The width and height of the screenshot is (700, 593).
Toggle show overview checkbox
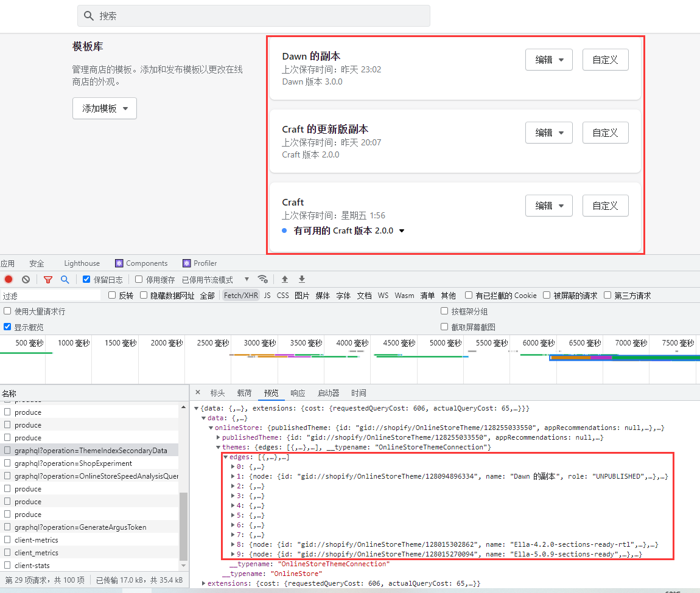[7, 327]
